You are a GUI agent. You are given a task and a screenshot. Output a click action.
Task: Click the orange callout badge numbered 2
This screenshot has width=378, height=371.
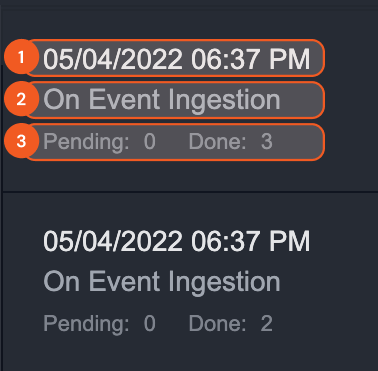21,99
